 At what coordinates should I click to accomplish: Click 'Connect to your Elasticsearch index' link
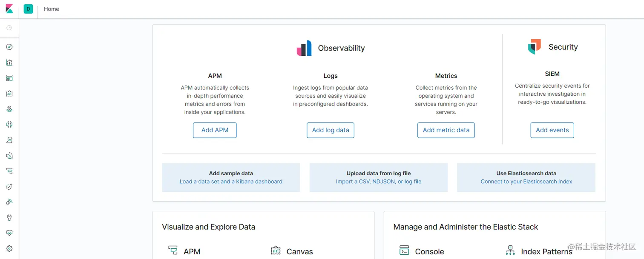[526, 182]
